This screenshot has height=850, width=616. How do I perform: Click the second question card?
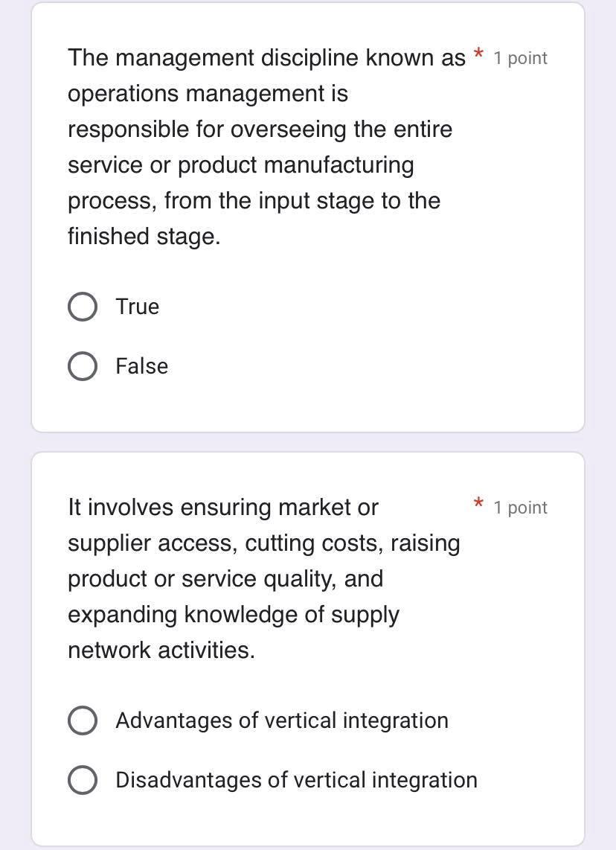pos(308,648)
